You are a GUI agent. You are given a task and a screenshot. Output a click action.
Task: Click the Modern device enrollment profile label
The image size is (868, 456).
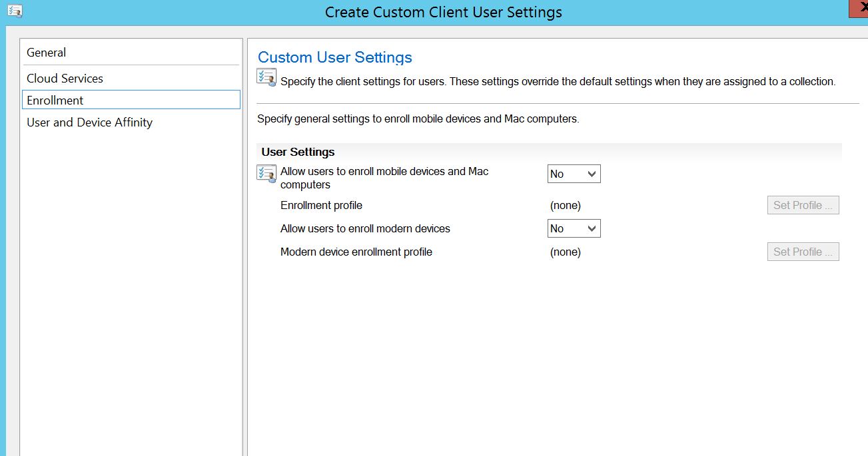pos(356,252)
